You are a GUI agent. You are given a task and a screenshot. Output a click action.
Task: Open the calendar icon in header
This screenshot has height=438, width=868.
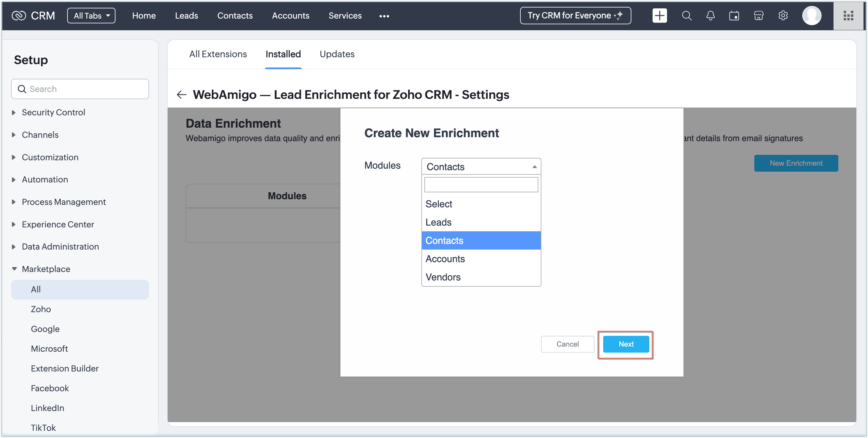pyautogui.click(x=734, y=16)
